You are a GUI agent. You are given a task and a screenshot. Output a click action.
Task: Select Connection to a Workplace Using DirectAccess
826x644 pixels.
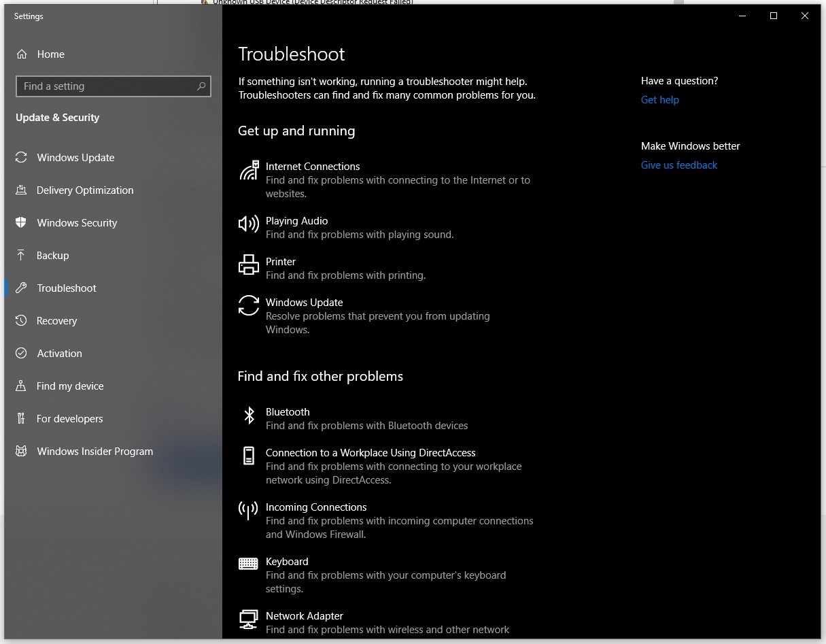pos(371,453)
